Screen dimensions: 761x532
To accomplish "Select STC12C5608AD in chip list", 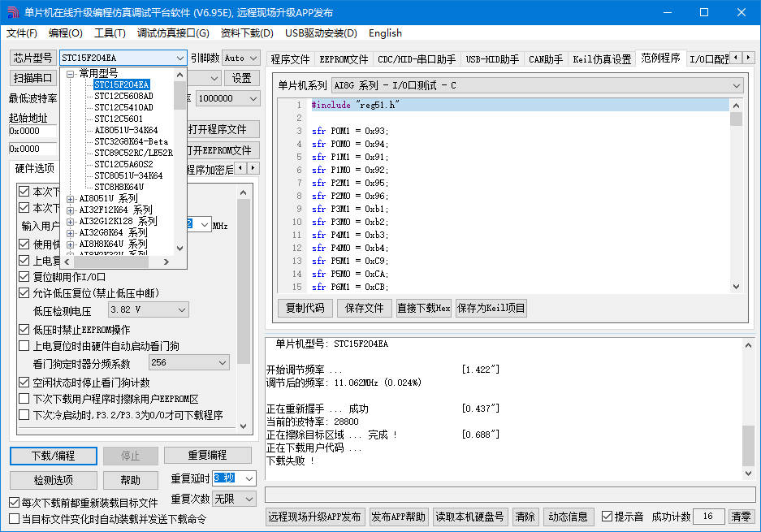I will pos(123,96).
